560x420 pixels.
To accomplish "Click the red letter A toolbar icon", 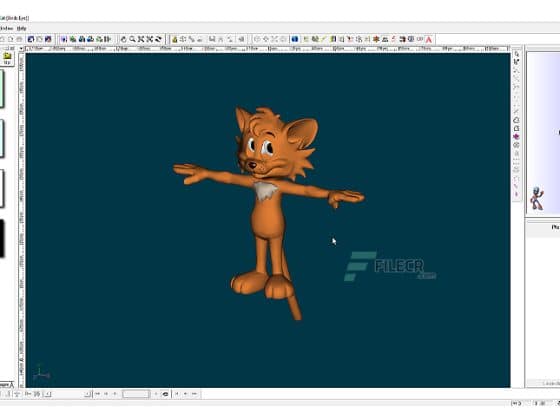I will pos(429,39).
